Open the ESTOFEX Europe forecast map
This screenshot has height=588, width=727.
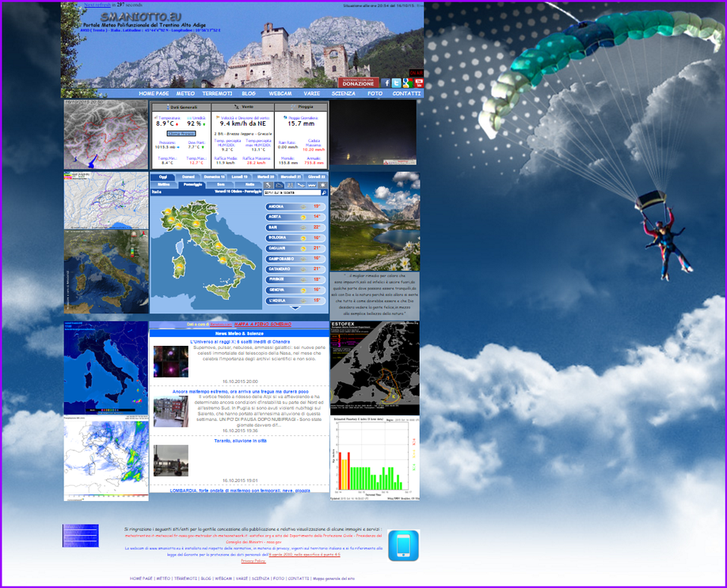[375, 368]
